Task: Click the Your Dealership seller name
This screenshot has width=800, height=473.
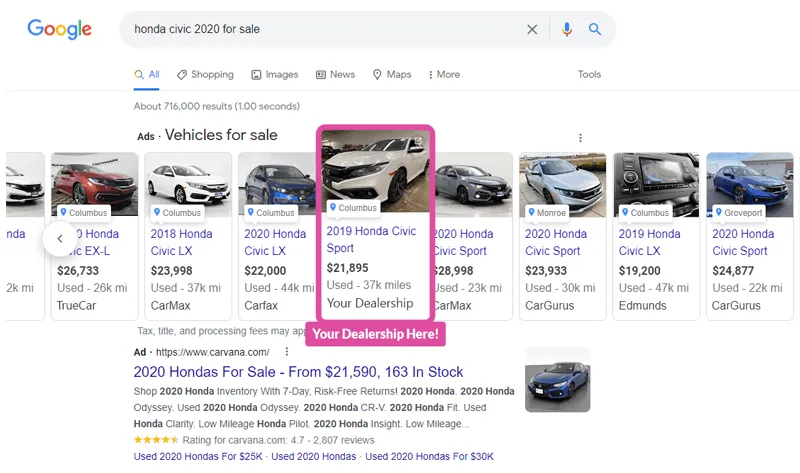Action: [370, 303]
